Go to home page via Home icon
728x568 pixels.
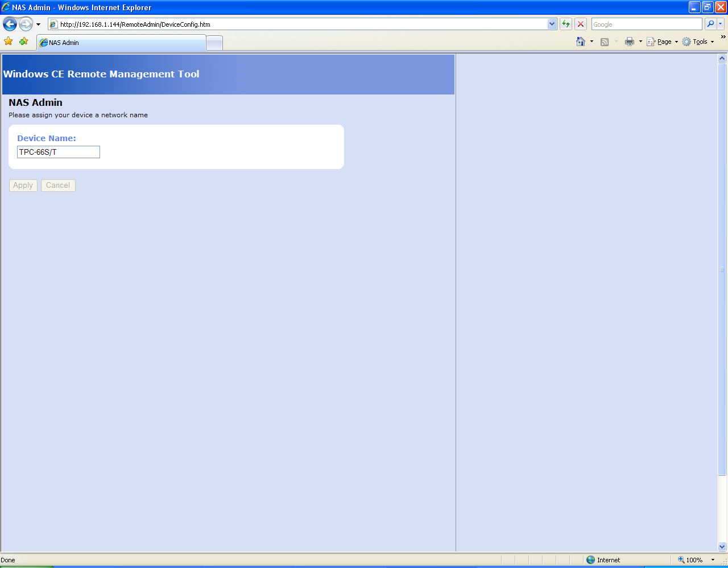pyautogui.click(x=581, y=42)
